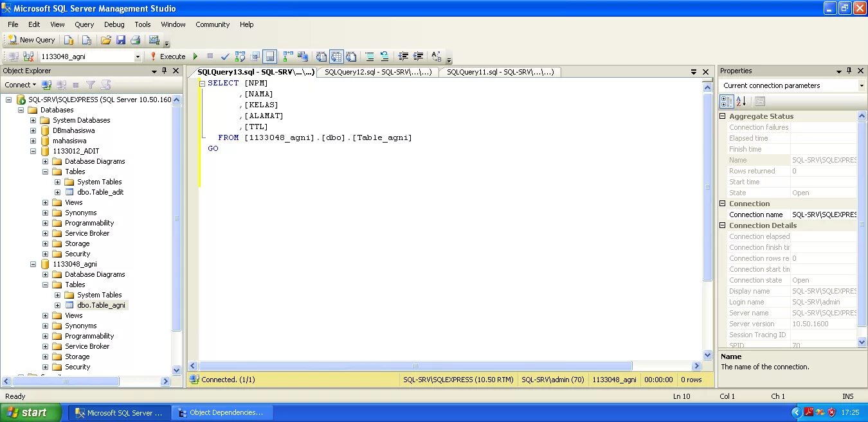Click the Decrease Indent icon
The width and height of the screenshot is (868, 422).
click(403, 57)
